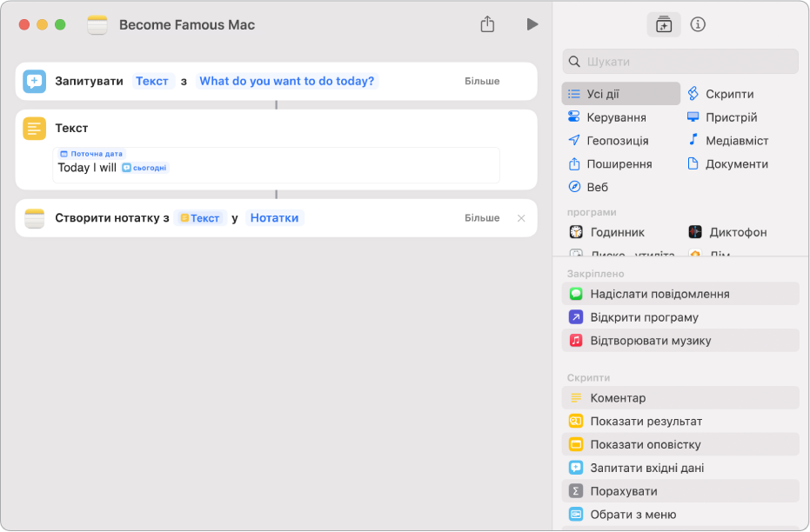
Task: Select the Скрипти category
Action: pyautogui.click(x=720, y=94)
